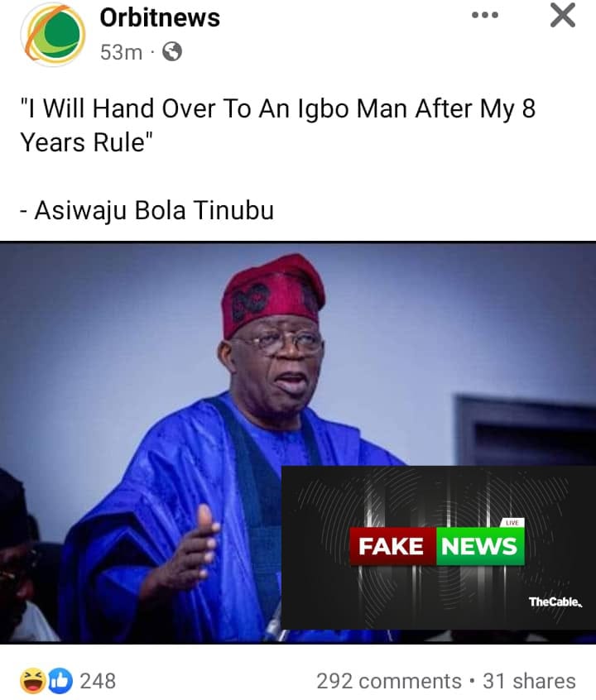The width and height of the screenshot is (596, 700).
Task: Open the Orbitnews profile picture
Action: click(x=53, y=35)
